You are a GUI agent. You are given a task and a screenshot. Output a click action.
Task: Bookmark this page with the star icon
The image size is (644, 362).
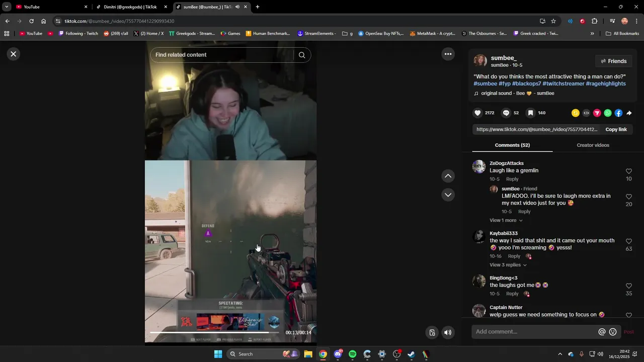[x=553, y=21]
